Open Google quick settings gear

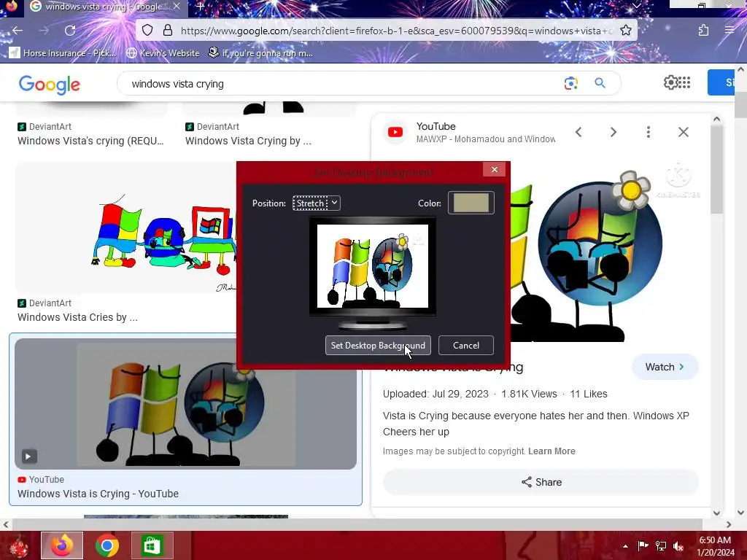[x=670, y=82]
